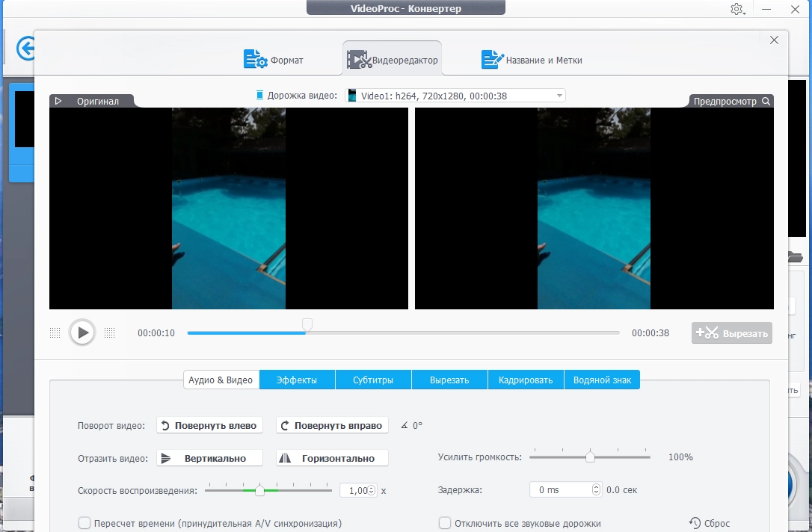The height and width of the screenshot is (532, 812).
Task: Expand the Дорожка видео dropdown
Action: tap(559, 96)
